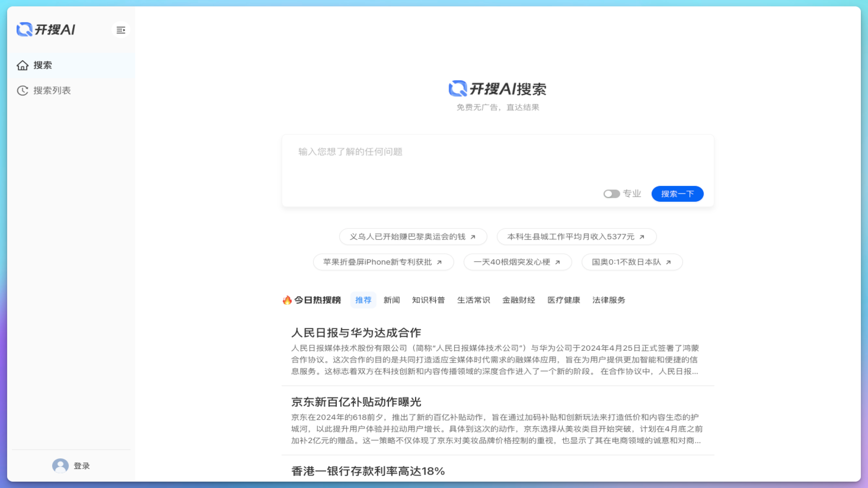This screenshot has width=868, height=488.
Task: Click the 开搜AI搜索 center logo
Action: pos(497,89)
